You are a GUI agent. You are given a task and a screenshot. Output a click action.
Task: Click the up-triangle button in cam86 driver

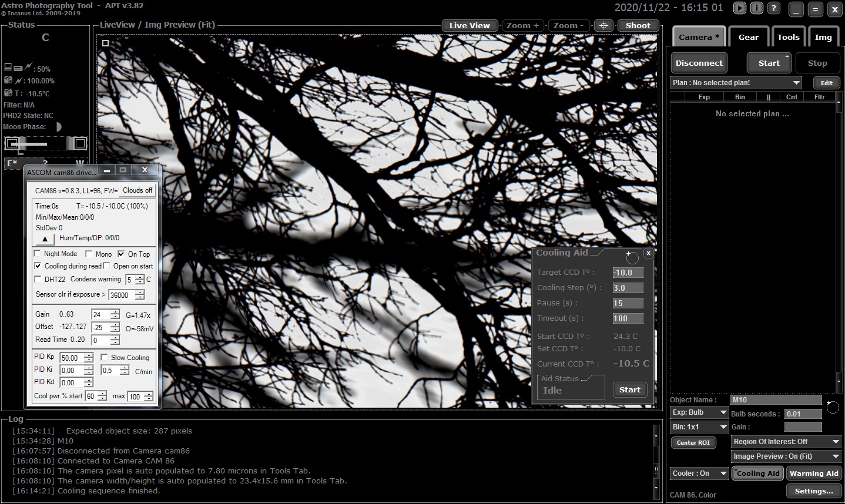45,238
